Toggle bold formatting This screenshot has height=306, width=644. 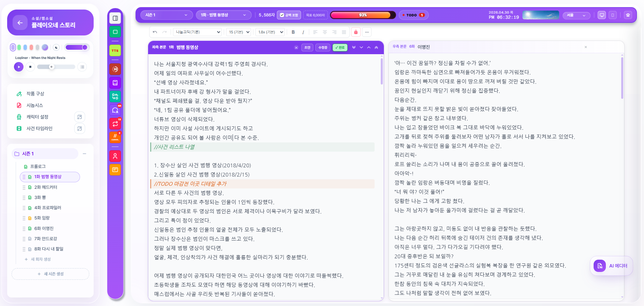(293, 32)
